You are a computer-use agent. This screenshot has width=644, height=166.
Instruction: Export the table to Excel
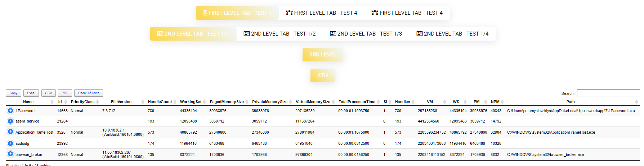[x=31, y=93]
